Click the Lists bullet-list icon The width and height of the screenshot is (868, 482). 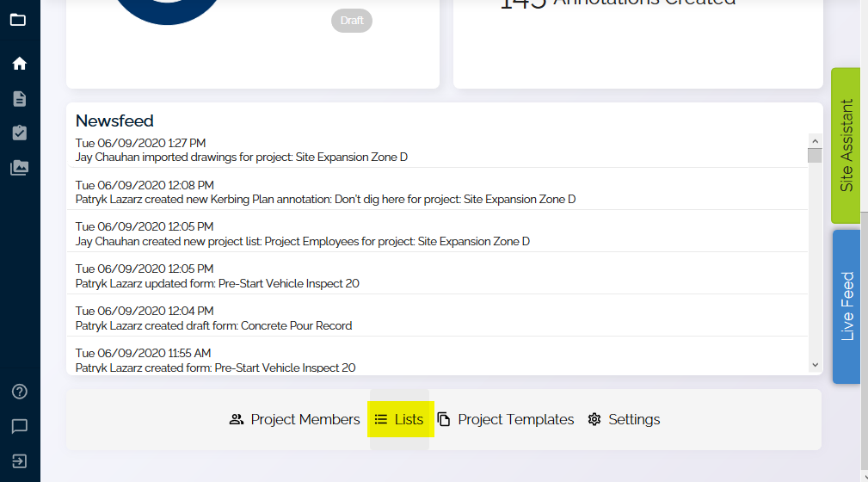(x=381, y=419)
